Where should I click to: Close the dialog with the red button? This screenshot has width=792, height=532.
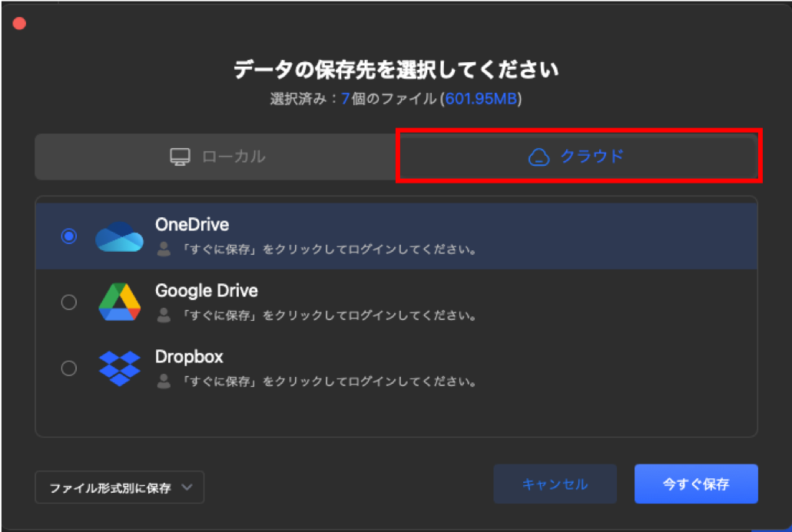click(x=19, y=24)
